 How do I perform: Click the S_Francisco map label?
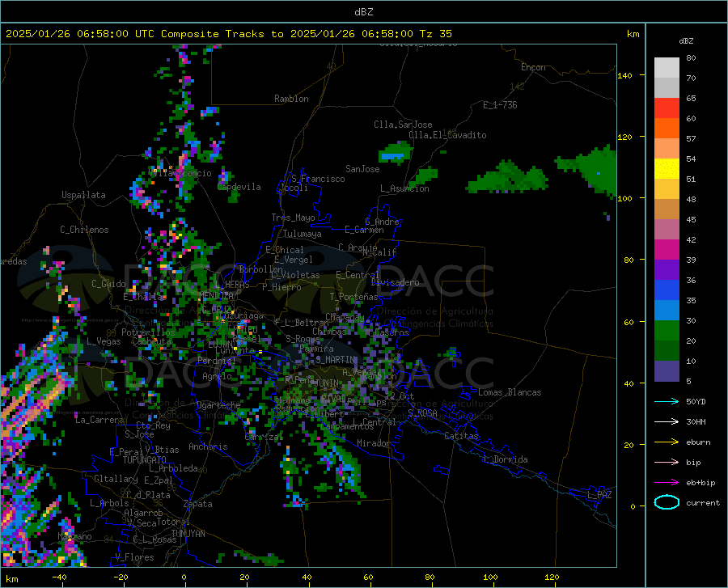[318, 179]
